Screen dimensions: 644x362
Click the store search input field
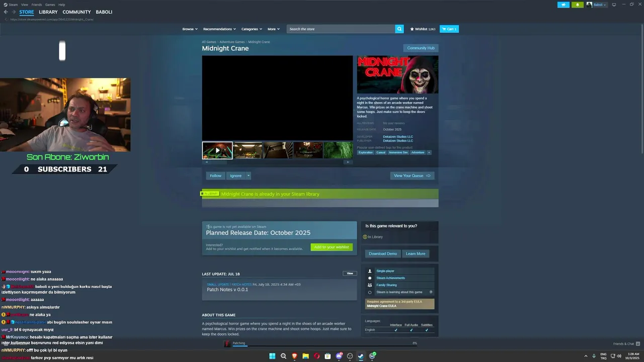[x=341, y=29]
